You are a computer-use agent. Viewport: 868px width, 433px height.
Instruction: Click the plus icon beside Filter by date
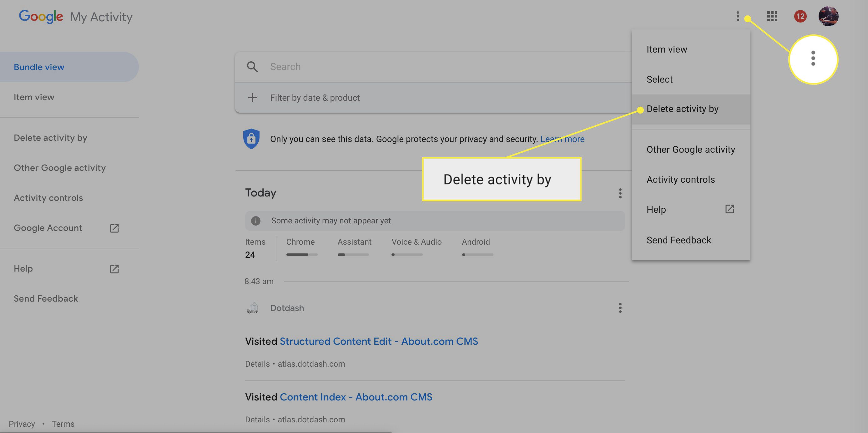(x=252, y=98)
